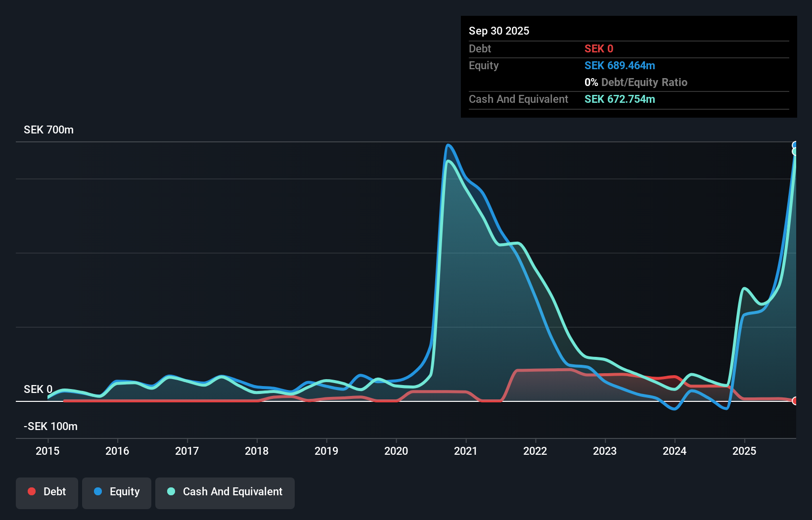
Task: Click the 2021 x-axis label
Action: [466, 451]
